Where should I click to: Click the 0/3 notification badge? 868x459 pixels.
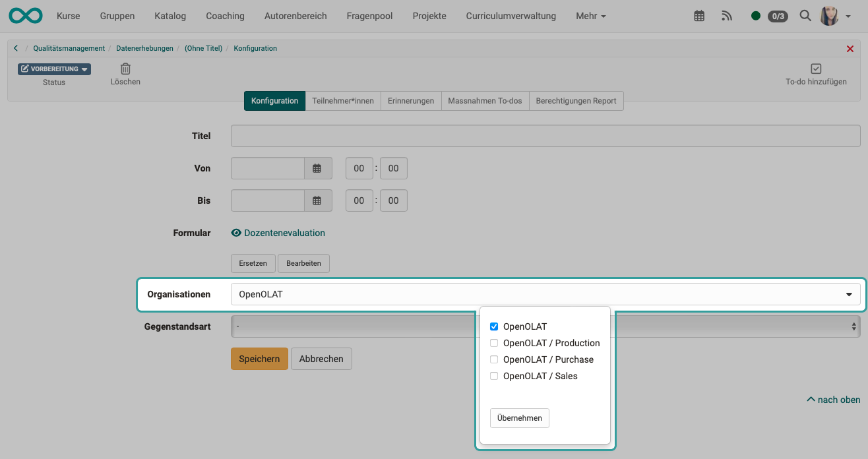tap(778, 16)
